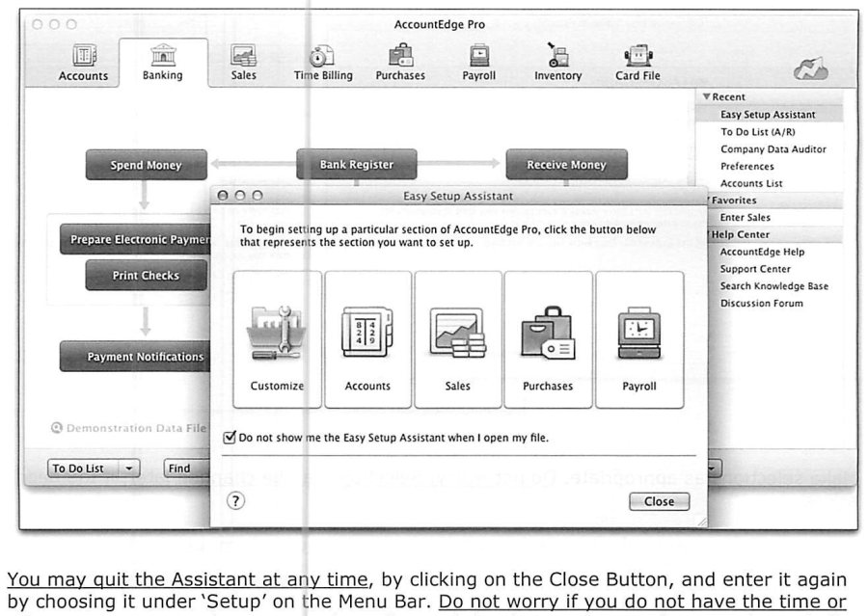Uncheck Do not show Easy Setup Assistant

click(x=230, y=438)
